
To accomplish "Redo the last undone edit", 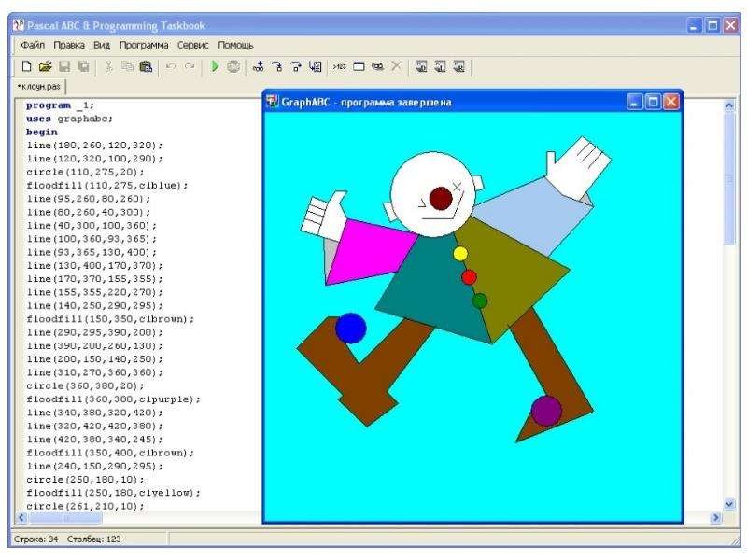I will (190, 66).
